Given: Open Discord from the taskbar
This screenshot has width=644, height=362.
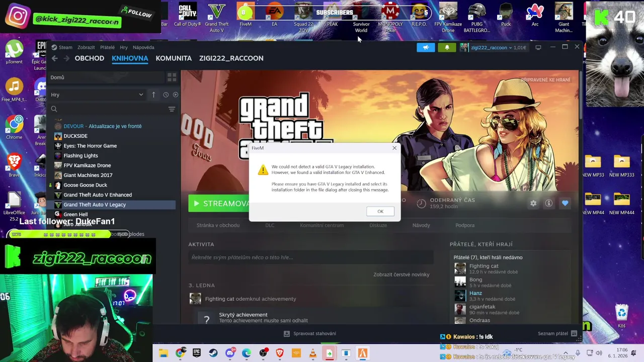Looking at the screenshot, I should [230, 353].
